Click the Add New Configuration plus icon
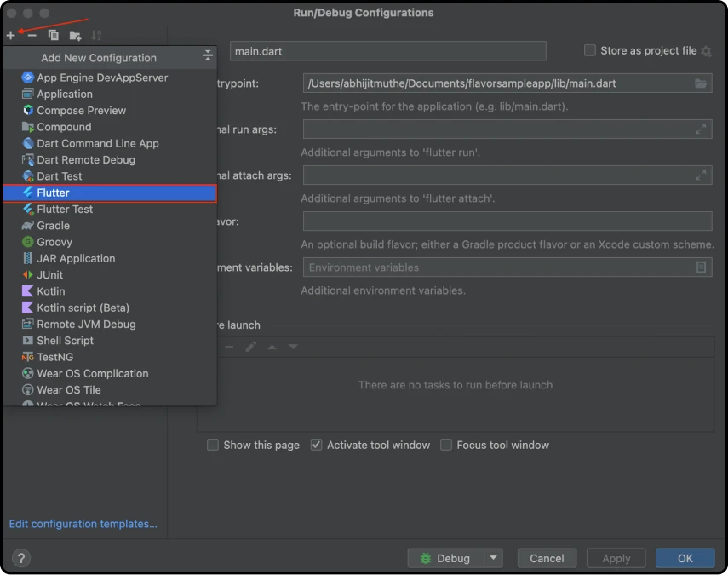 tap(11, 35)
